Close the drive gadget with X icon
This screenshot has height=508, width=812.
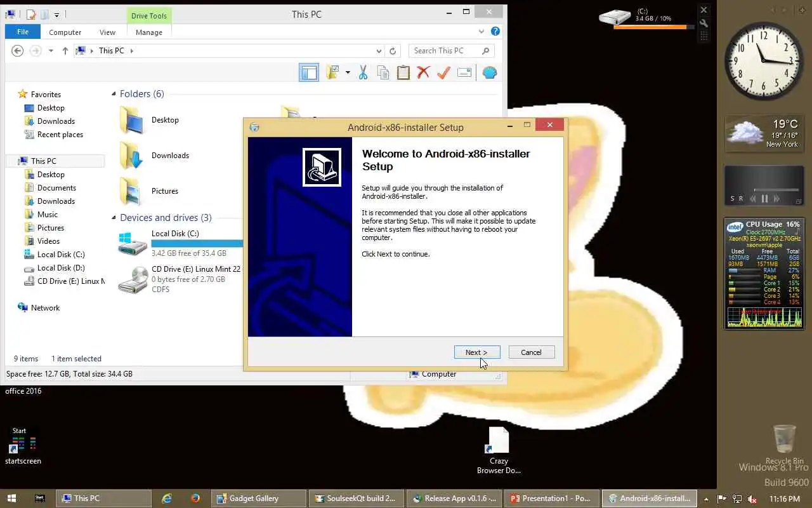pos(704,10)
